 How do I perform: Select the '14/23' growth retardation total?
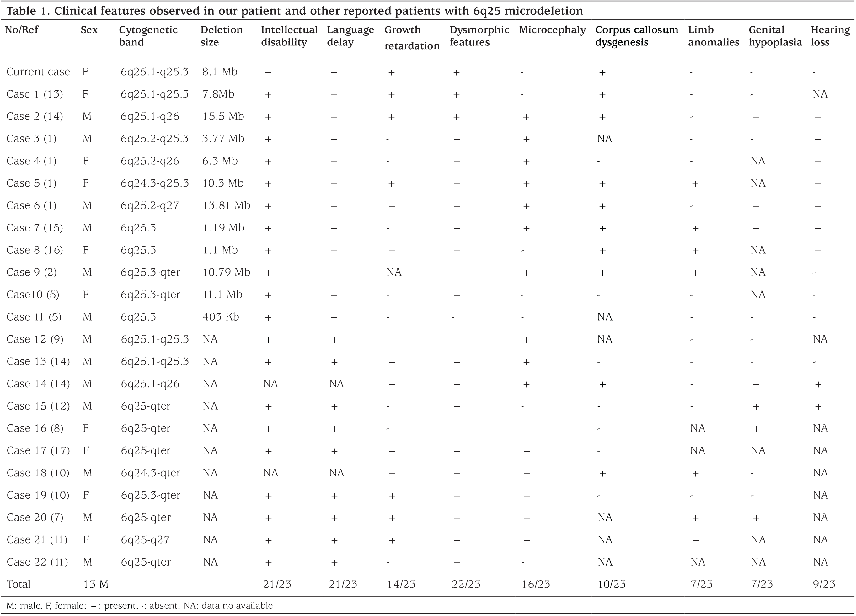click(x=401, y=584)
